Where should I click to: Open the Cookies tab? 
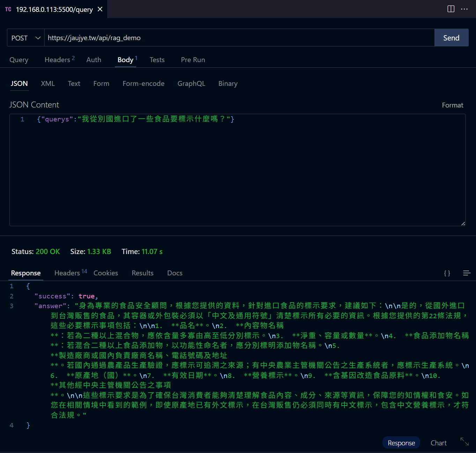tap(106, 273)
